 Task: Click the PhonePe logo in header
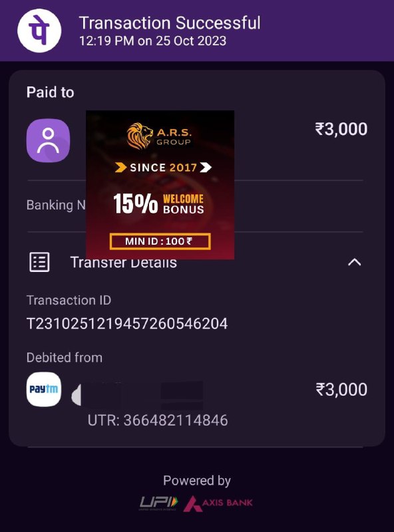[x=39, y=31]
